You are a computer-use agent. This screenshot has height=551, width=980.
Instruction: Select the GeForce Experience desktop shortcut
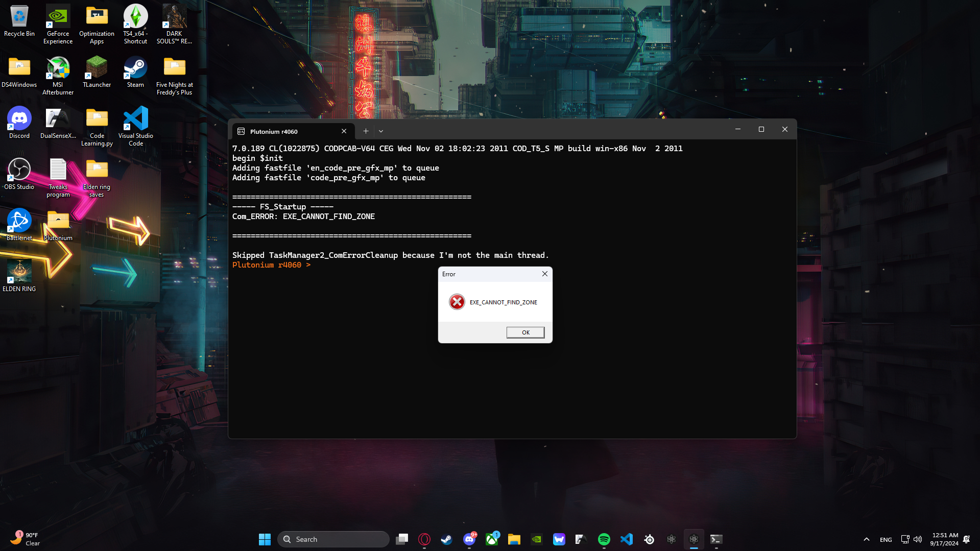[x=58, y=24]
